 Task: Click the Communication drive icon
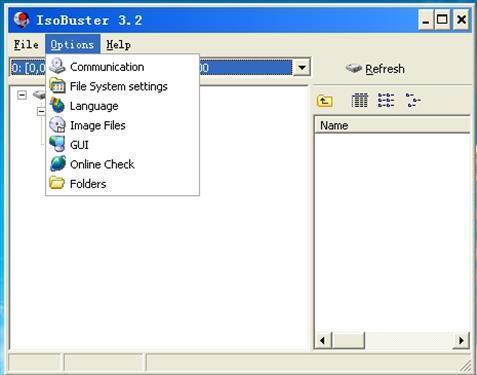coord(57,66)
